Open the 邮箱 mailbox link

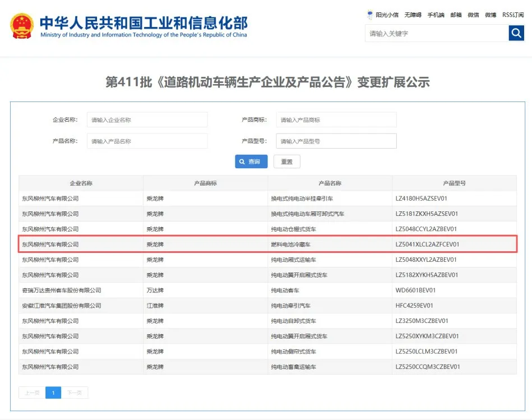(x=456, y=15)
